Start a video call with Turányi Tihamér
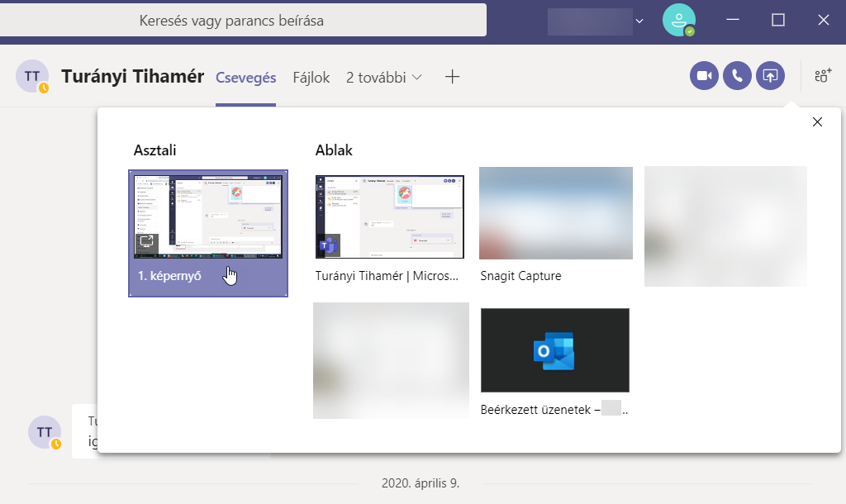The width and height of the screenshot is (846, 504). click(x=704, y=76)
